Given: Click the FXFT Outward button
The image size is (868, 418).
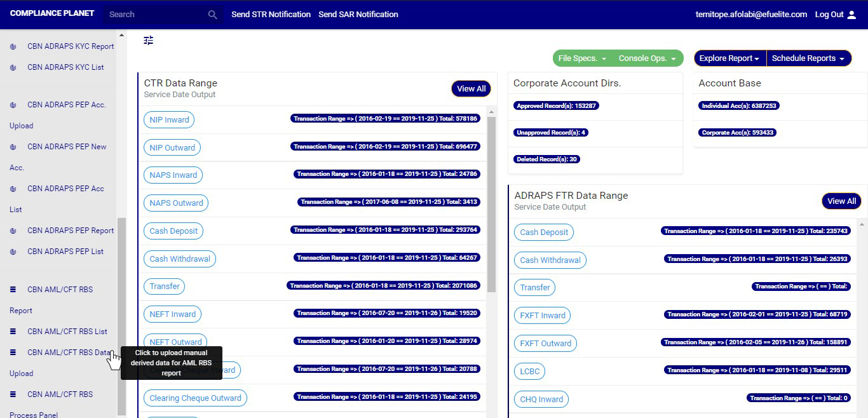Looking at the screenshot, I should click(545, 344).
